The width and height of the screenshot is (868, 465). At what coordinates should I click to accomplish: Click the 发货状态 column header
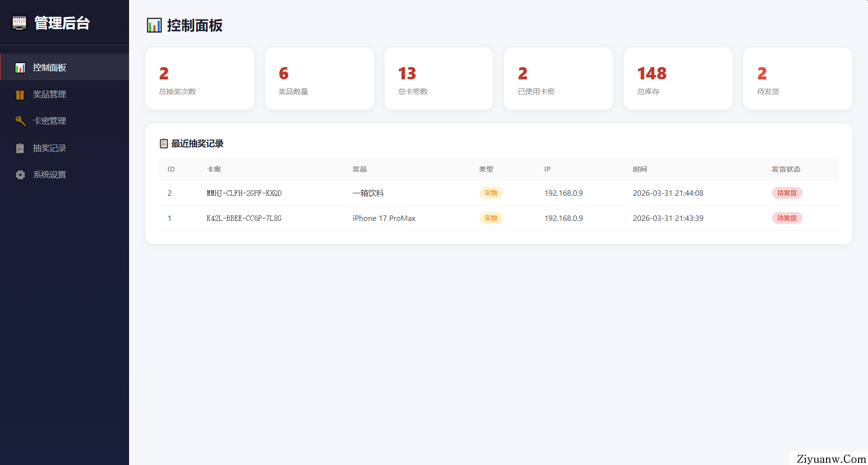coord(786,169)
